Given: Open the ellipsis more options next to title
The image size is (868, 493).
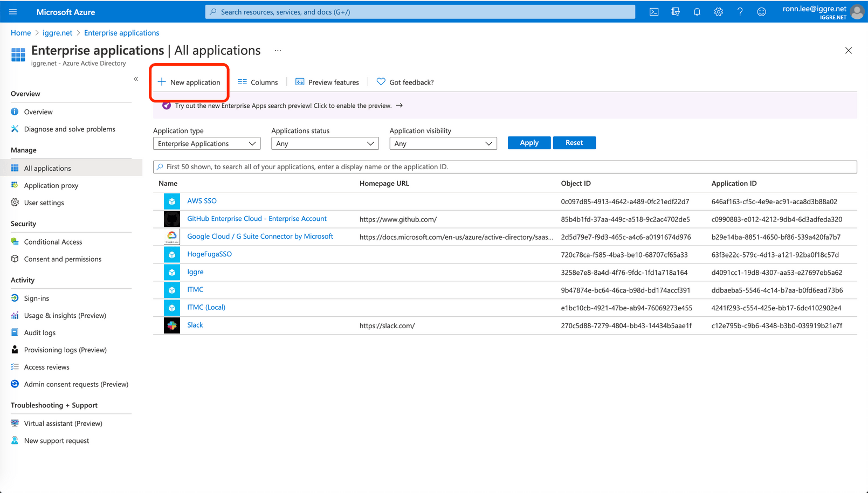Looking at the screenshot, I should click(x=278, y=51).
